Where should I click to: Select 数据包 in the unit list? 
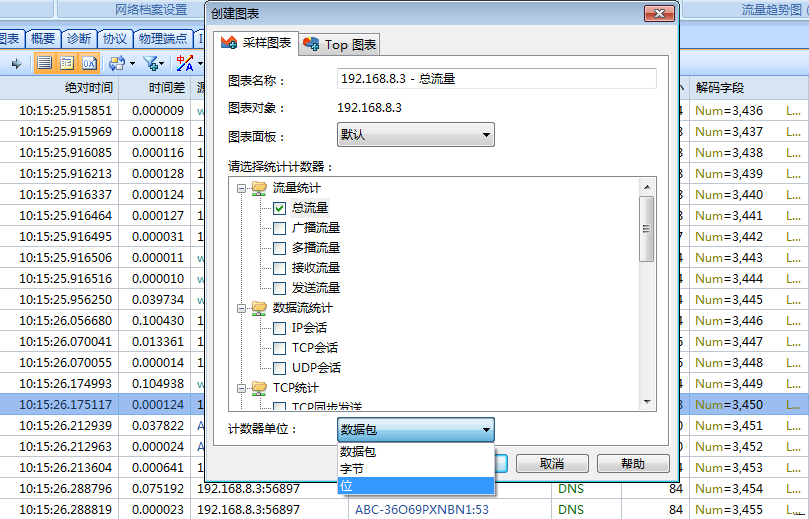tap(416, 451)
